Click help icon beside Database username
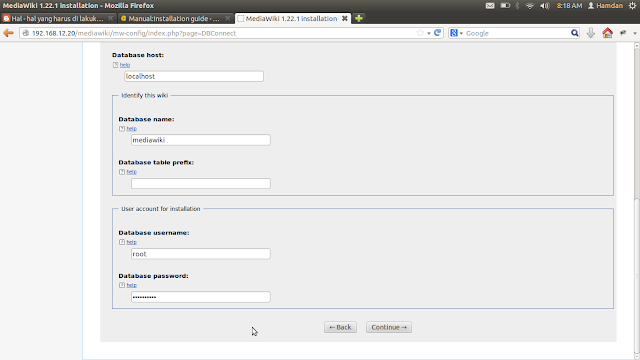 (122, 242)
